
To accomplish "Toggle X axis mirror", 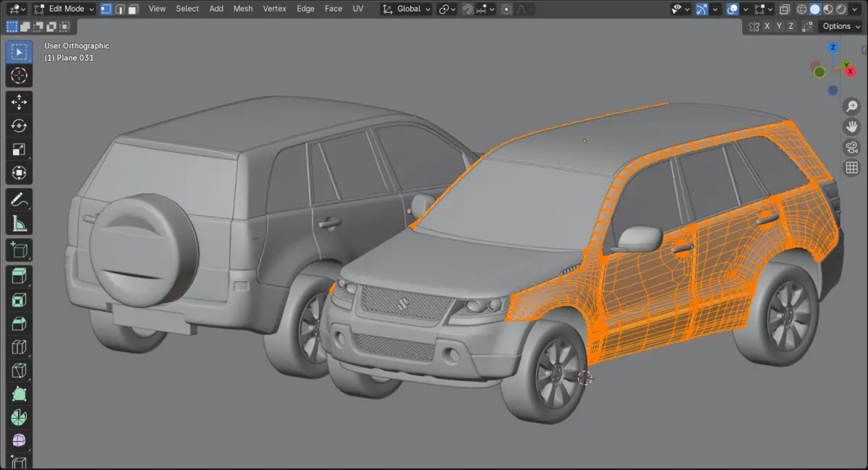I will (768, 26).
